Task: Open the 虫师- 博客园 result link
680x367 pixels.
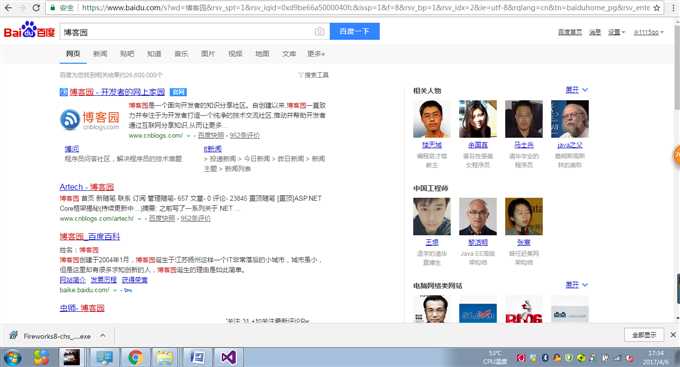Action: tap(82, 308)
